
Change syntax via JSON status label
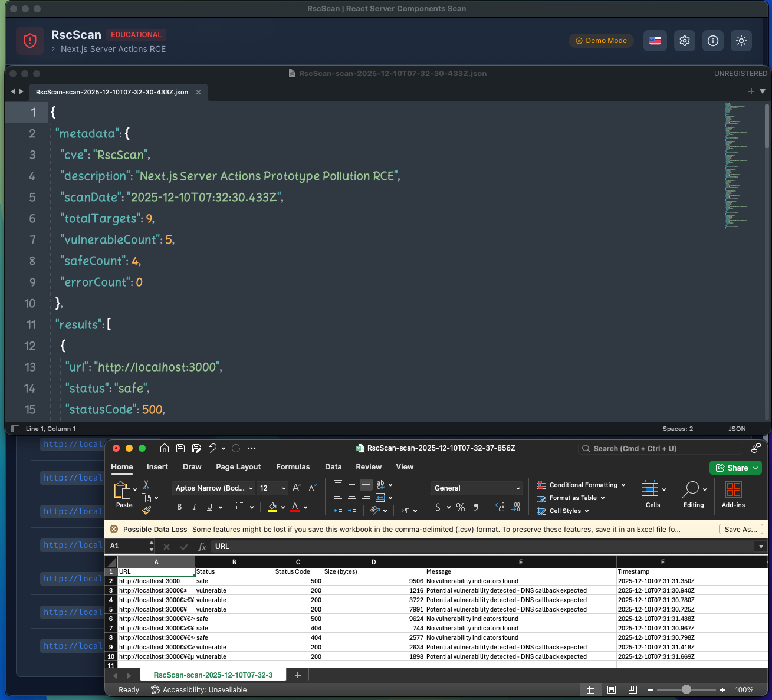tap(737, 429)
